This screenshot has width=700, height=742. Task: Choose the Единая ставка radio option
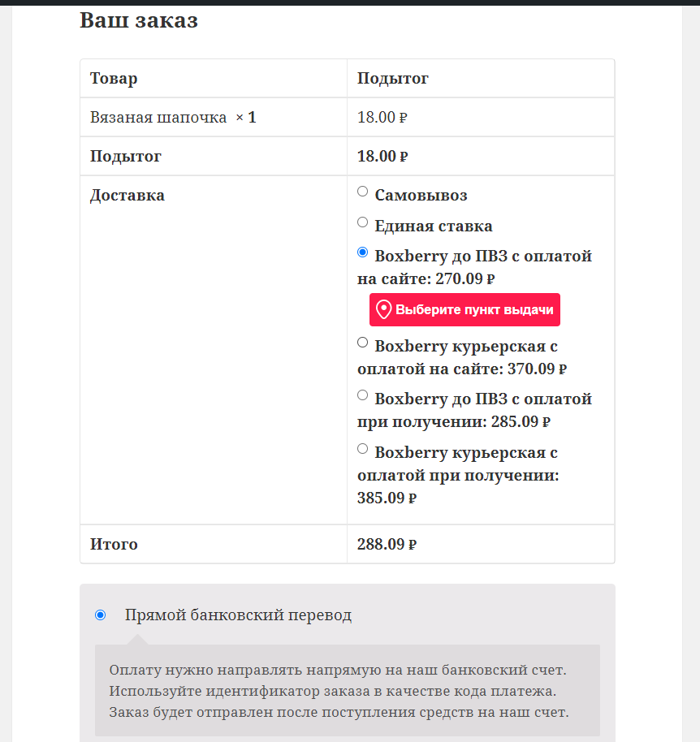tap(362, 222)
